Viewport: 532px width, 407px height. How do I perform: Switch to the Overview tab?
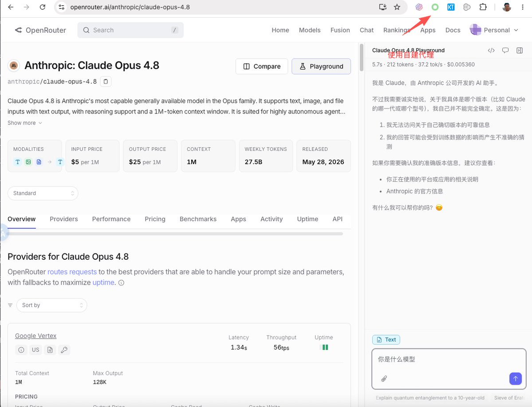pyautogui.click(x=21, y=219)
